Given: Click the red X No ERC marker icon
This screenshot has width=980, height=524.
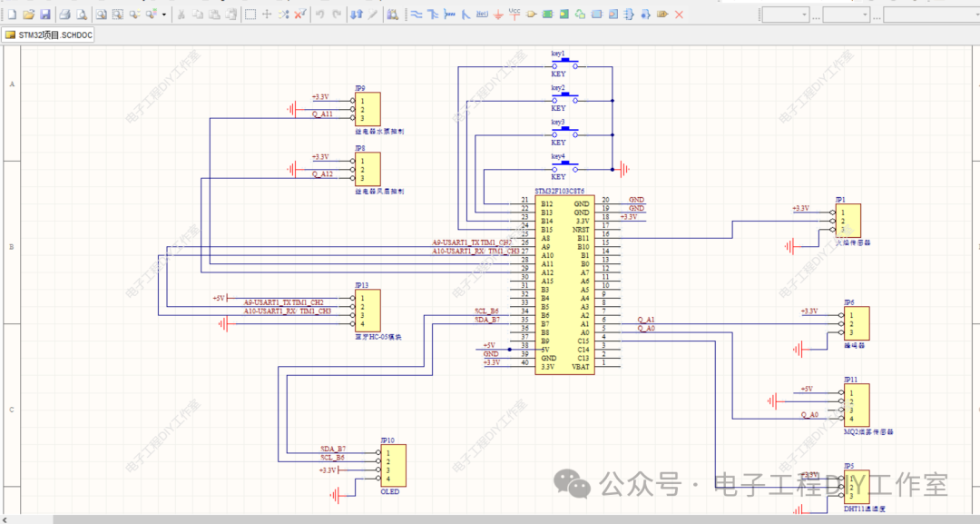Looking at the screenshot, I should tap(680, 15).
